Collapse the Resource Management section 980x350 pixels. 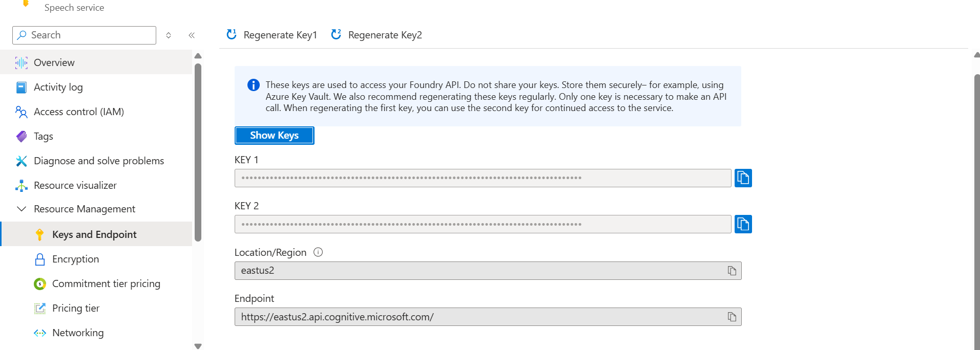click(22, 209)
